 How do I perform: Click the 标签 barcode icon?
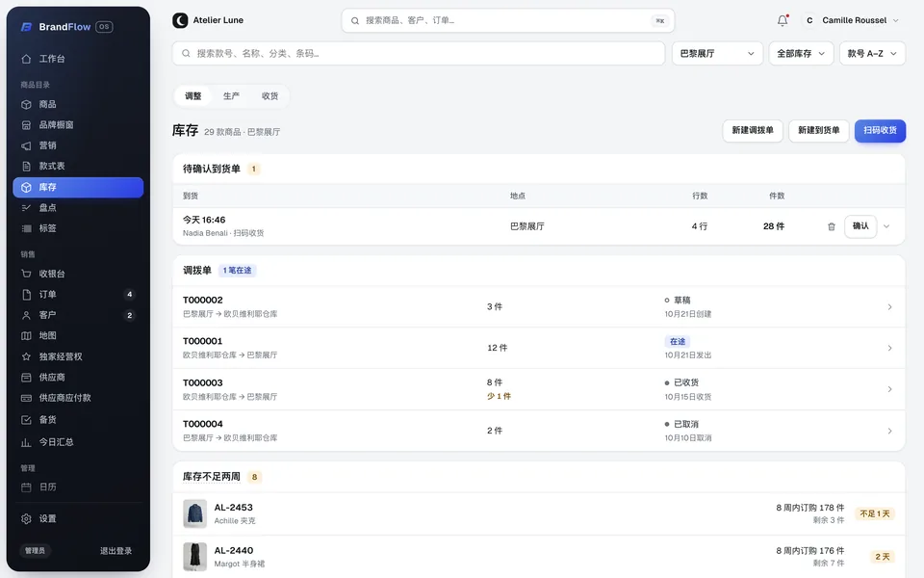coord(26,228)
